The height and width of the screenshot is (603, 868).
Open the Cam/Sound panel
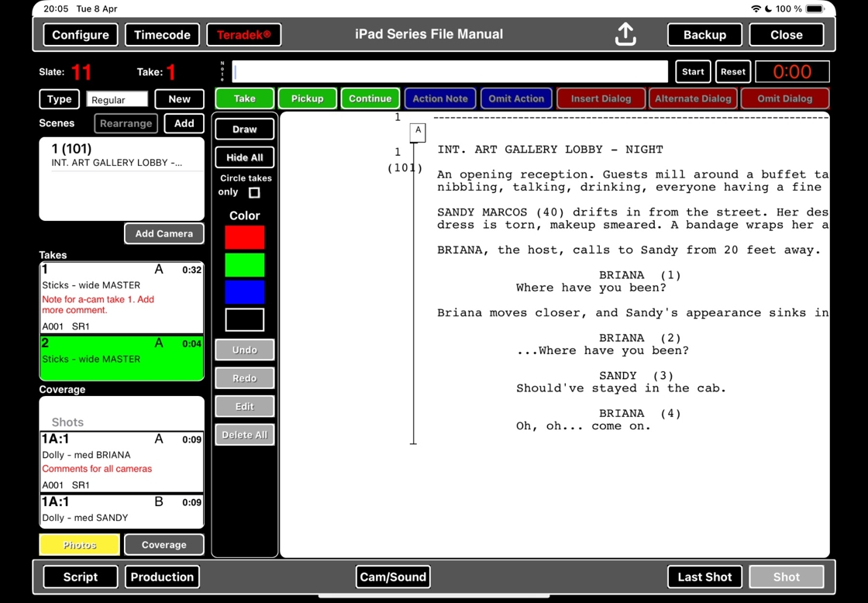coord(393,577)
